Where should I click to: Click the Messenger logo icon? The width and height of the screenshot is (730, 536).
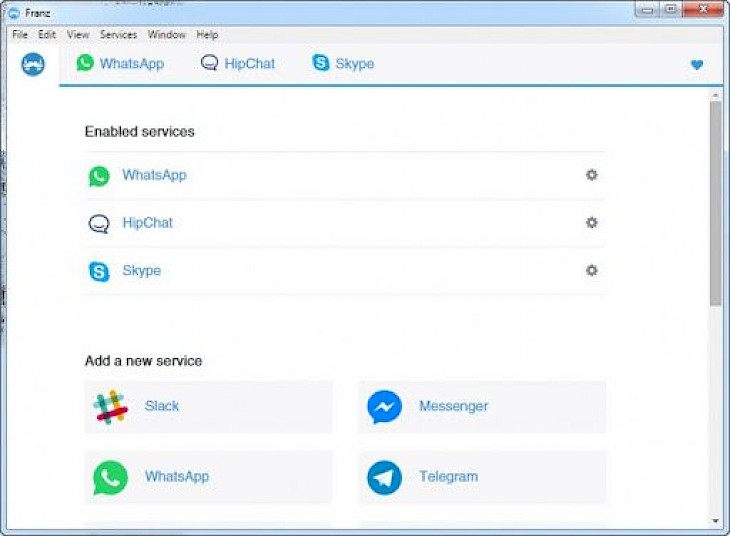click(x=384, y=407)
